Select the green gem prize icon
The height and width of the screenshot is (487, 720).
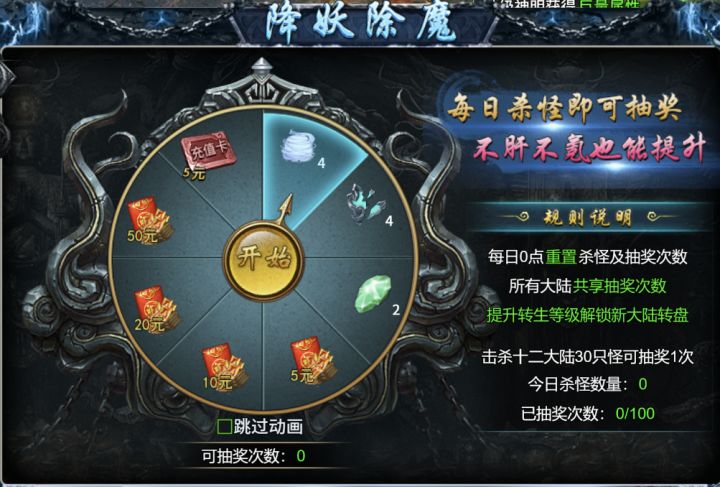click(373, 294)
